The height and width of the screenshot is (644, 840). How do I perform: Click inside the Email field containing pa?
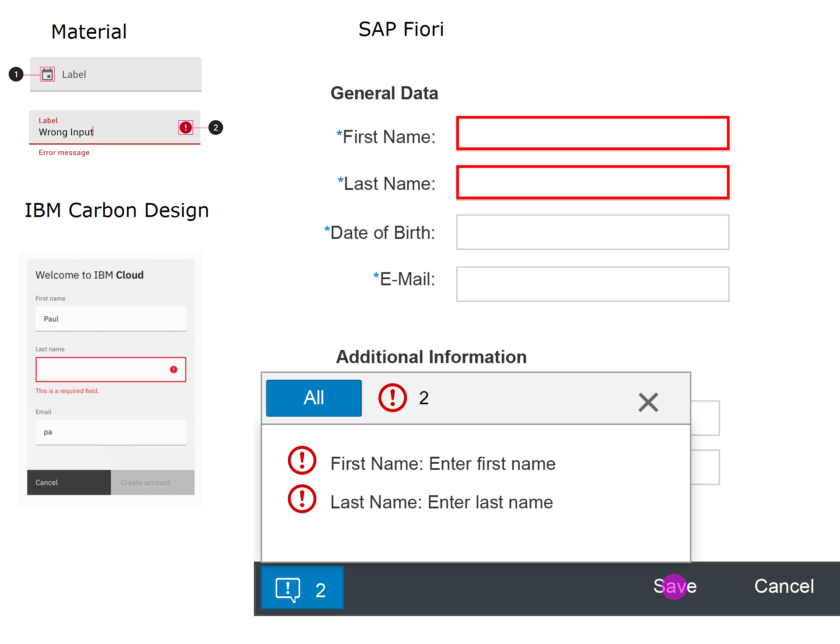110,432
